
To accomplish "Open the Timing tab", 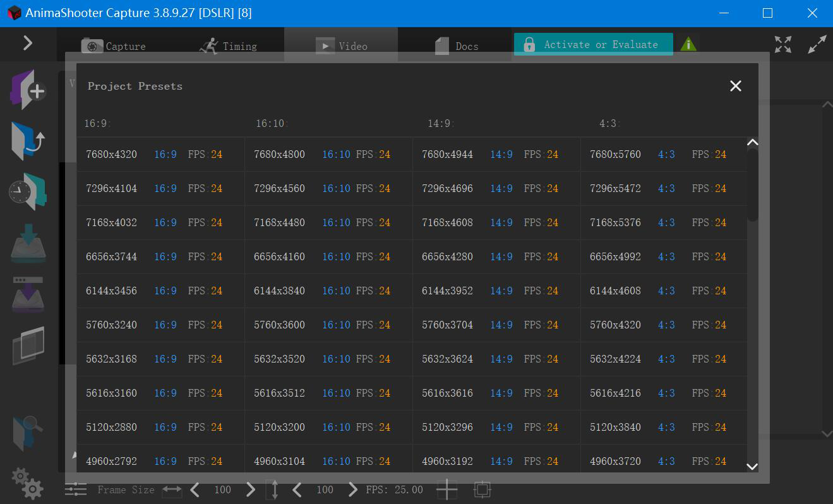I will coord(228,46).
